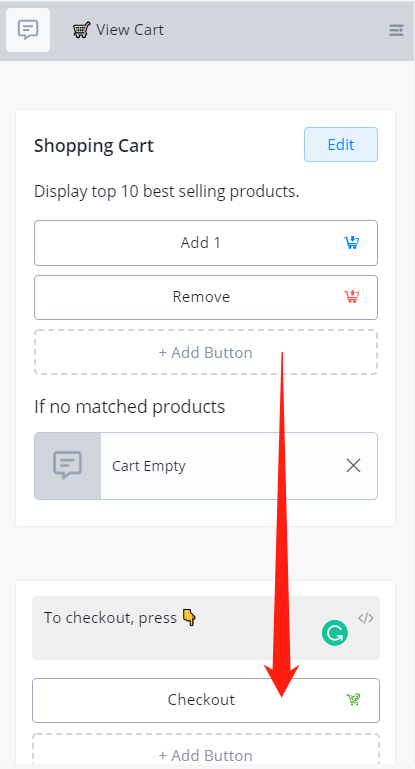Click the cart emoji beside View Cart
The width and height of the screenshot is (415, 769).
pyautogui.click(x=81, y=30)
